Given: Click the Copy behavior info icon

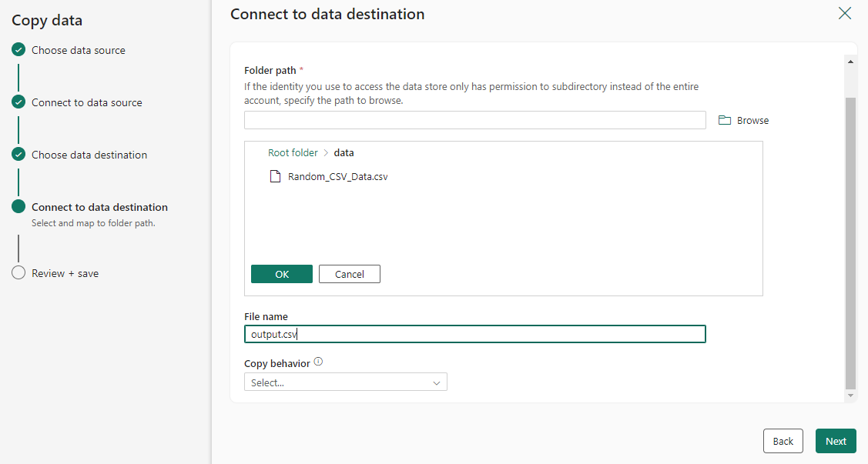Looking at the screenshot, I should [x=318, y=362].
